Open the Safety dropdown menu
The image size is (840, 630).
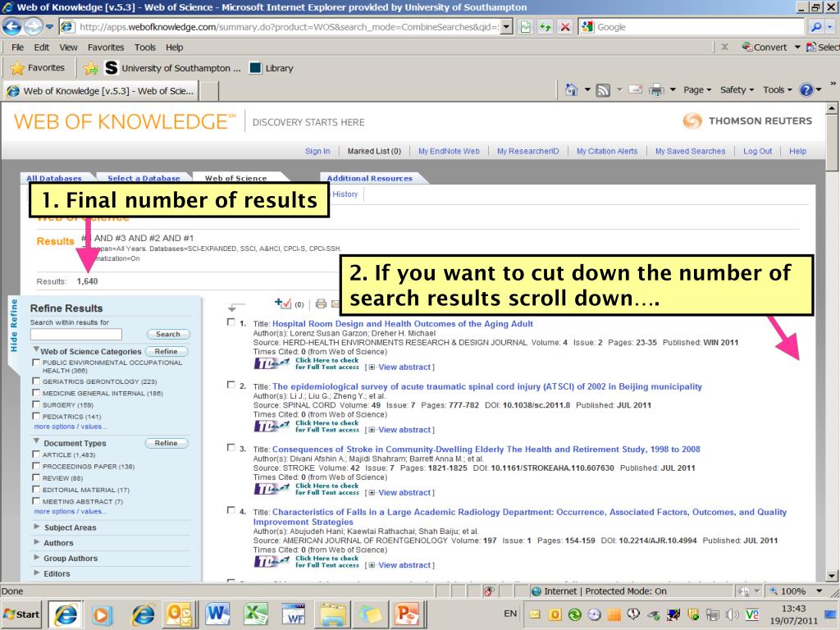click(737, 90)
